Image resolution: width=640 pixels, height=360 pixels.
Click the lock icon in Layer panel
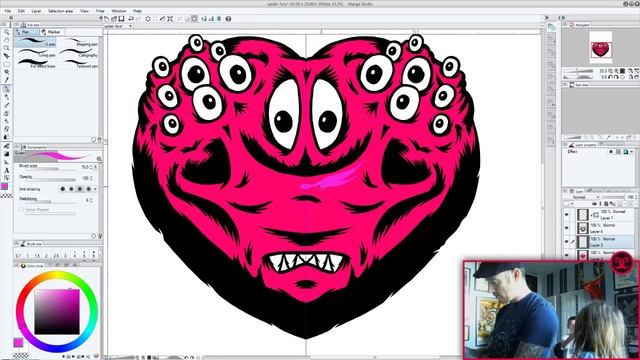click(606, 204)
